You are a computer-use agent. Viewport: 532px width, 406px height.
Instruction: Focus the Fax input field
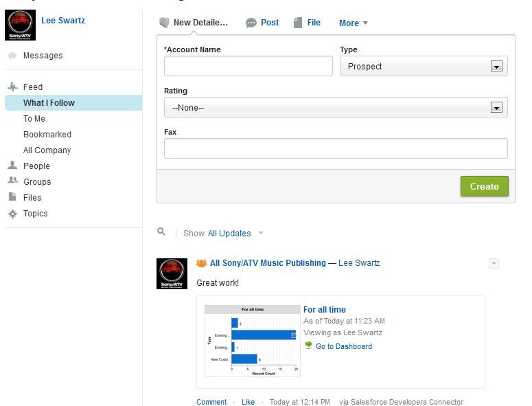tap(336, 148)
